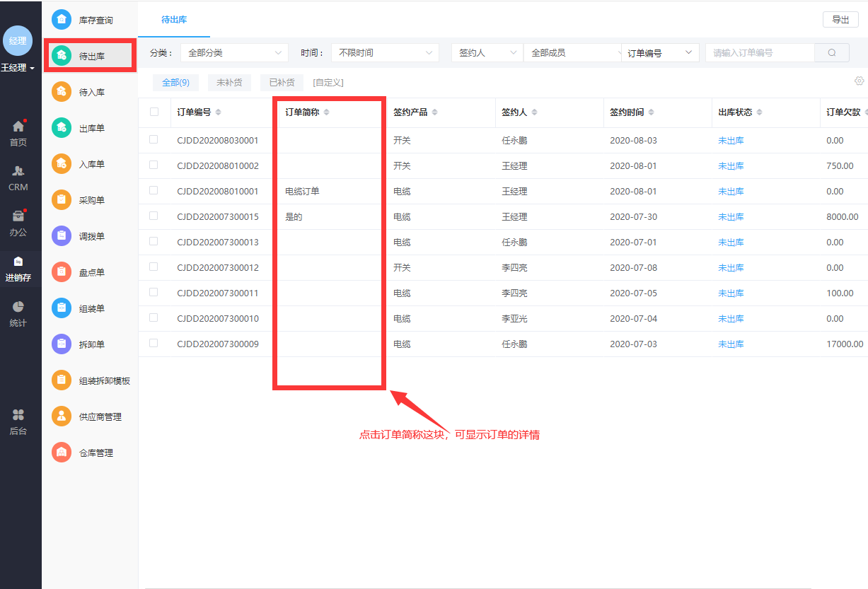Click 未出库 status for CJDD202007300009
The width and height of the screenshot is (868, 589).
pyautogui.click(x=731, y=344)
